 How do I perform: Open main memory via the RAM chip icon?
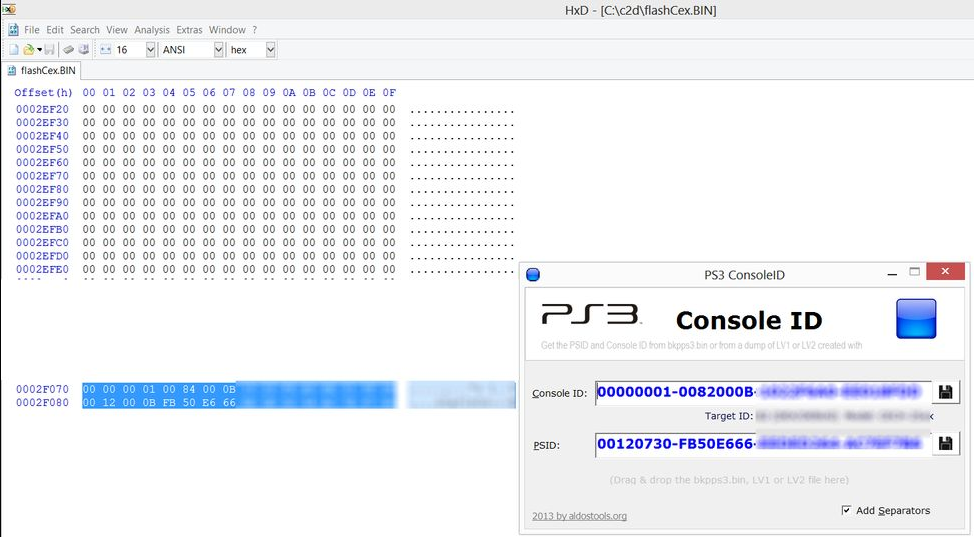(68, 50)
